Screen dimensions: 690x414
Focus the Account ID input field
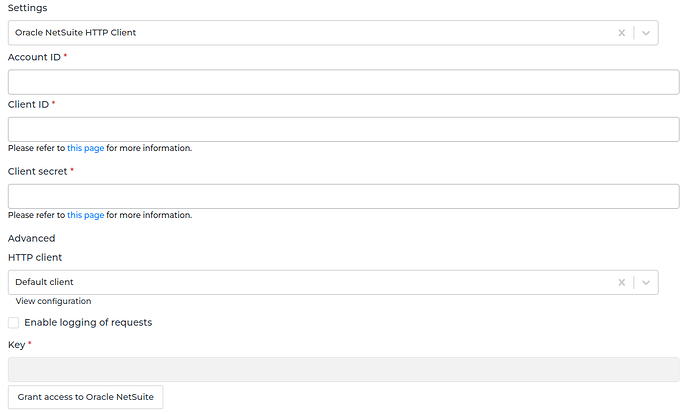coord(344,82)
